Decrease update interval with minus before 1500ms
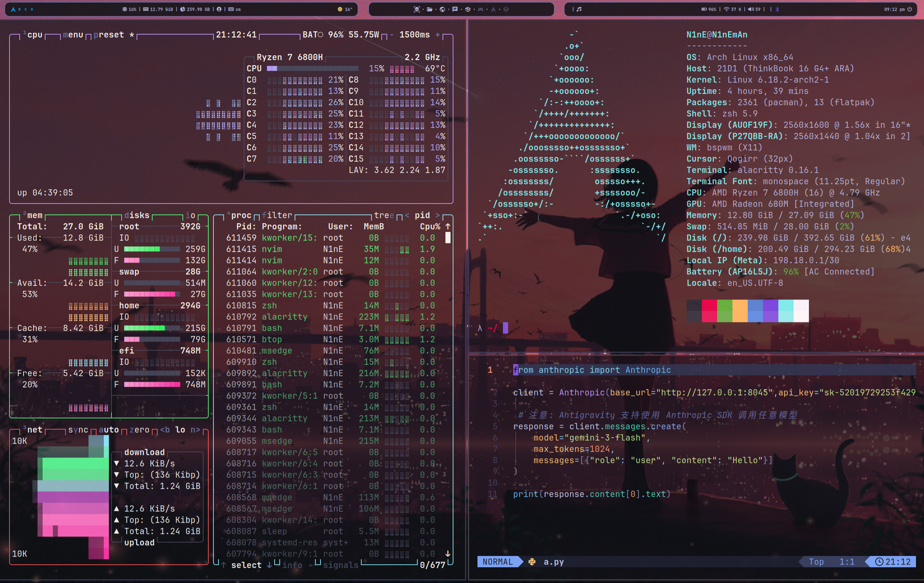The height and width of the screenshot is (583, 924). click(392, 35)
